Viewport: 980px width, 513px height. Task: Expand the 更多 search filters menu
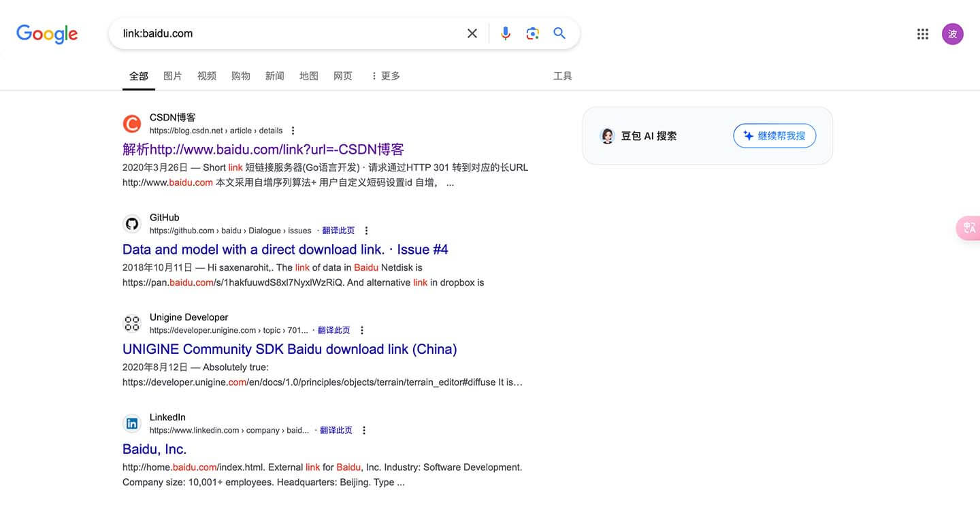(385, 76)
